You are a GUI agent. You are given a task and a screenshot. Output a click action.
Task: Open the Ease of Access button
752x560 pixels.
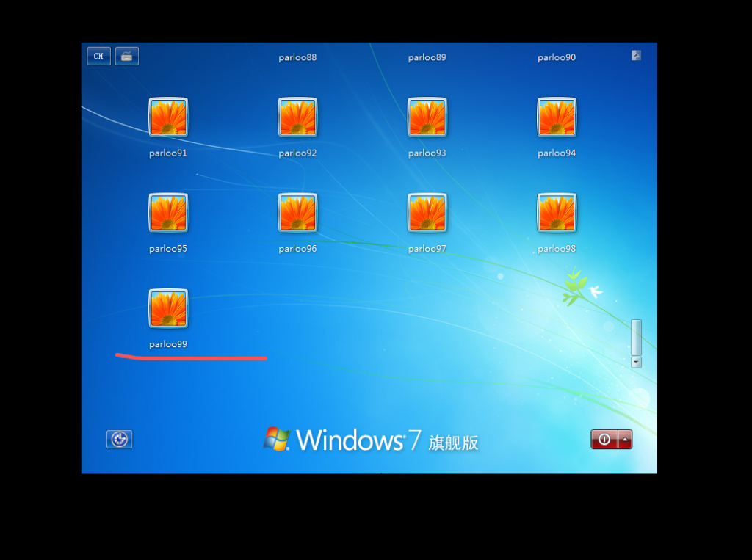(x=119, y=439)
